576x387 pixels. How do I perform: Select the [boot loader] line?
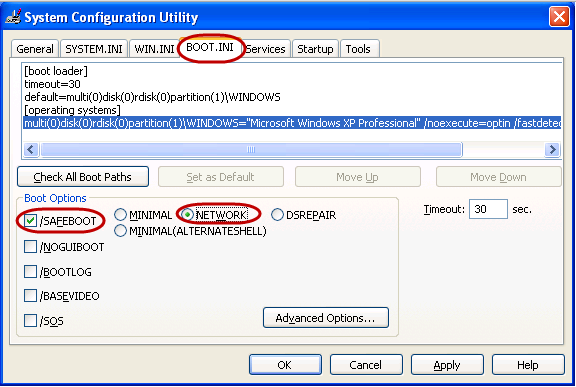56,71
